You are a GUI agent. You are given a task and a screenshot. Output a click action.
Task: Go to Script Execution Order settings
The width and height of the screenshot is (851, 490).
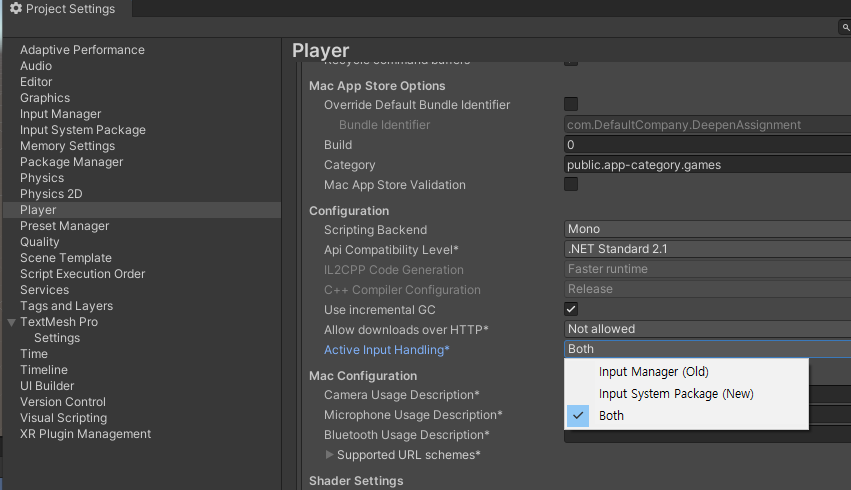82,274
